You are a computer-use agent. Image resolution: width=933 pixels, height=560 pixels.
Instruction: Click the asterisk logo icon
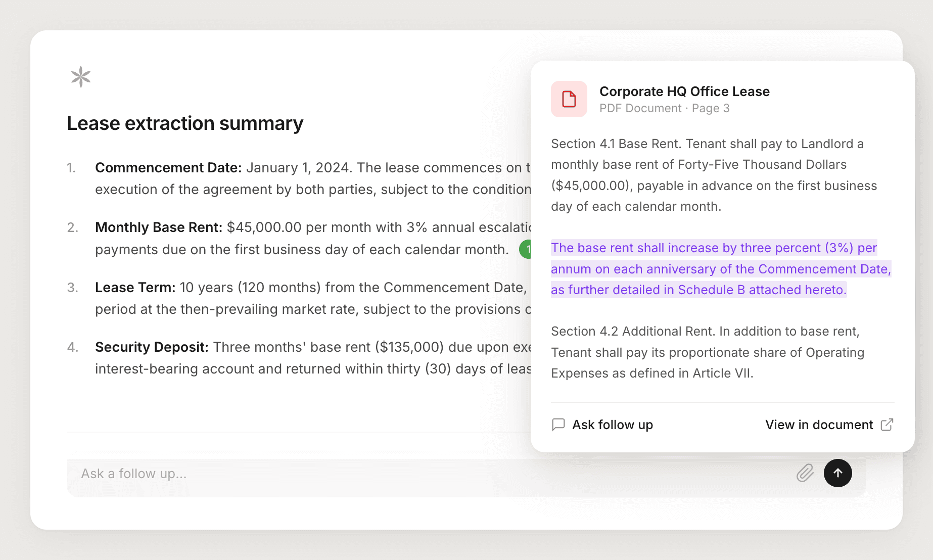[x=81, y=77]
